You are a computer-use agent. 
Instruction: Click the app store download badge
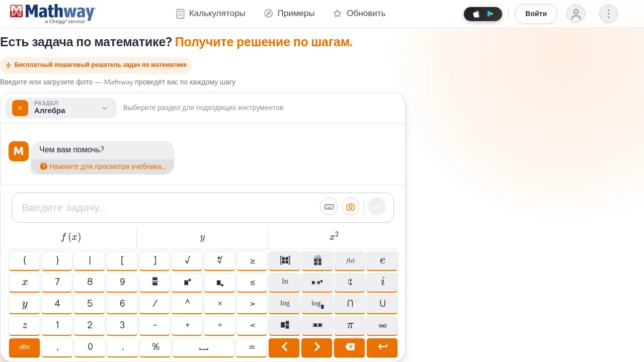483,14
